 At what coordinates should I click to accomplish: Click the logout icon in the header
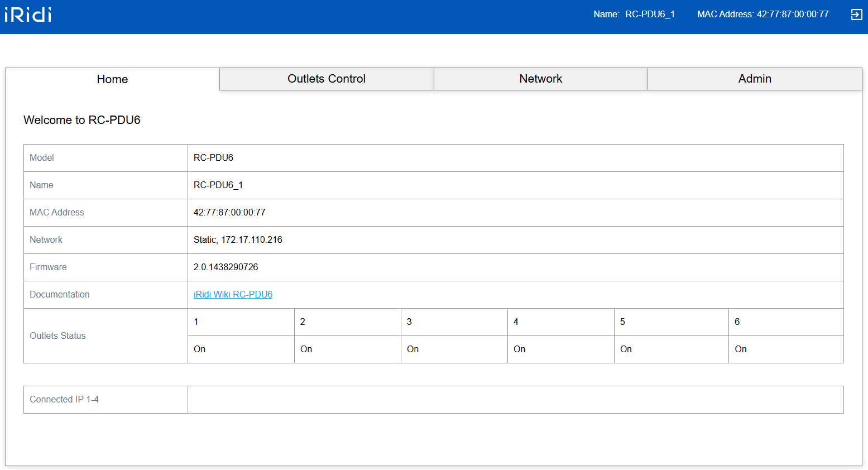pyautogui.click(x=856, y=15)
